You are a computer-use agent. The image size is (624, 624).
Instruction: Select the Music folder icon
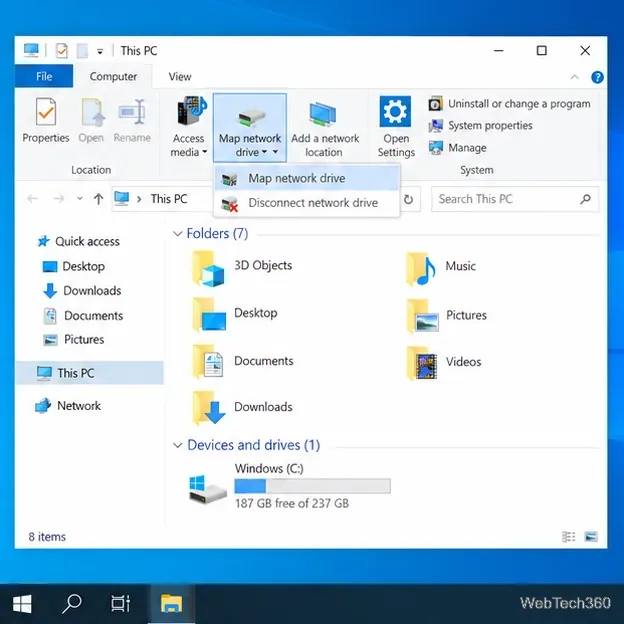pyautogui.click(x=421, y=269)
